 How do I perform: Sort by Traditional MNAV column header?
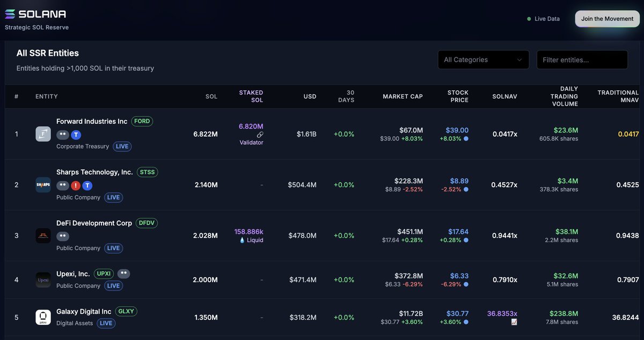pyautogui.click(x=618, y=97)
